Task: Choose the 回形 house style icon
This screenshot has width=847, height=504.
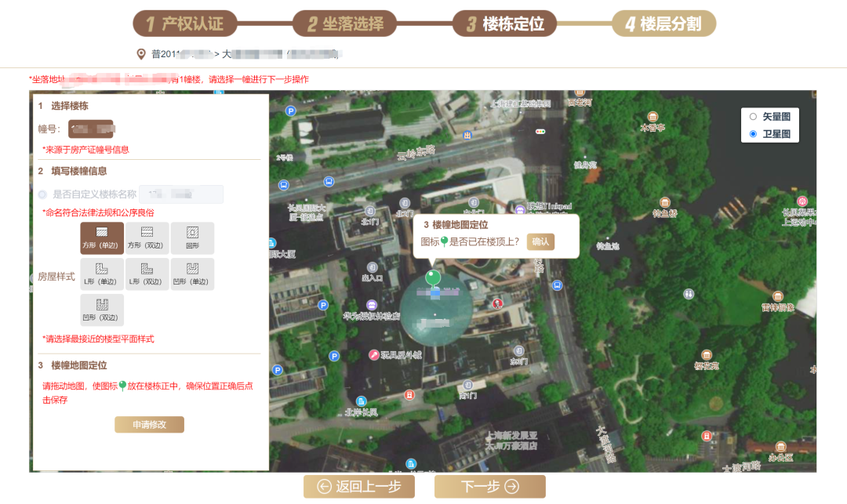Action: [x=192, y=237]
